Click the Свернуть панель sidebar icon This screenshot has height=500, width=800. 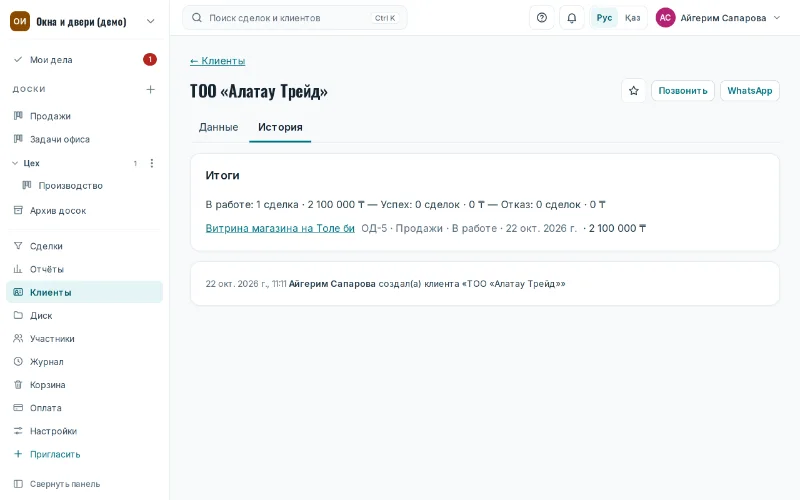click(x=18, y=484)
